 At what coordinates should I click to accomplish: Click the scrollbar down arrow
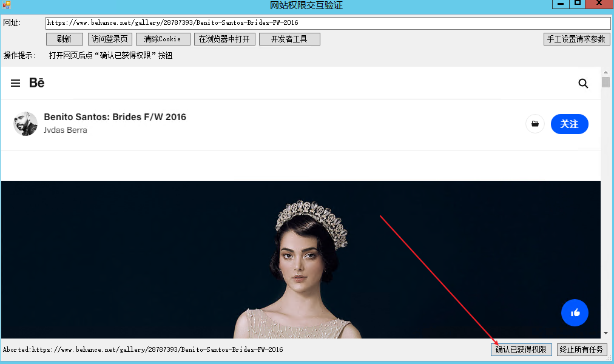[606, 333]
